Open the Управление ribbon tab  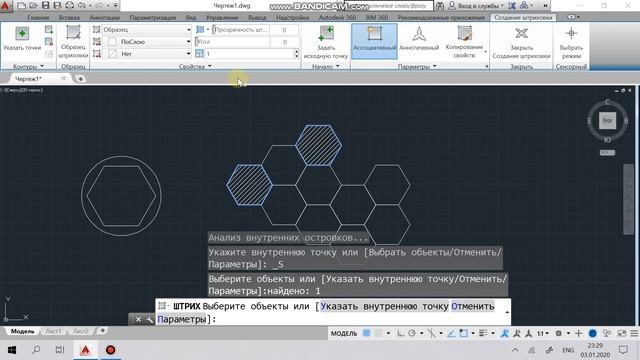click(x=222, y=18)
